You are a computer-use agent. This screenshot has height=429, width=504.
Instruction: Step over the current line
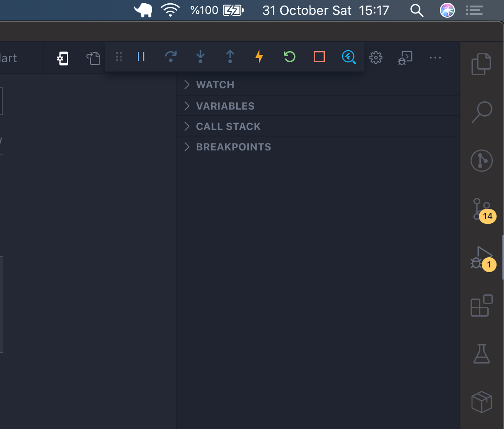170,57
